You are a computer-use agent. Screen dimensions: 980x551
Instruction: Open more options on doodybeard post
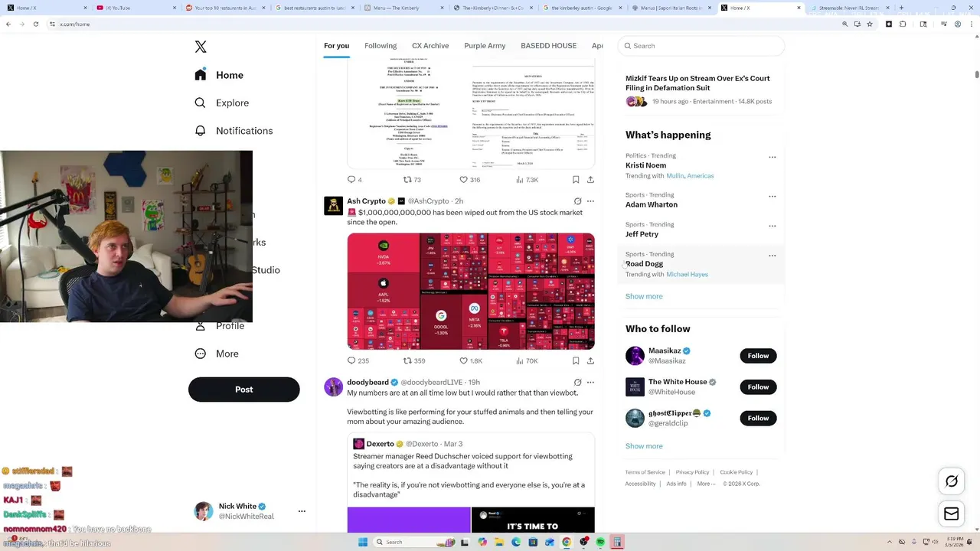(x=590, y=383)
